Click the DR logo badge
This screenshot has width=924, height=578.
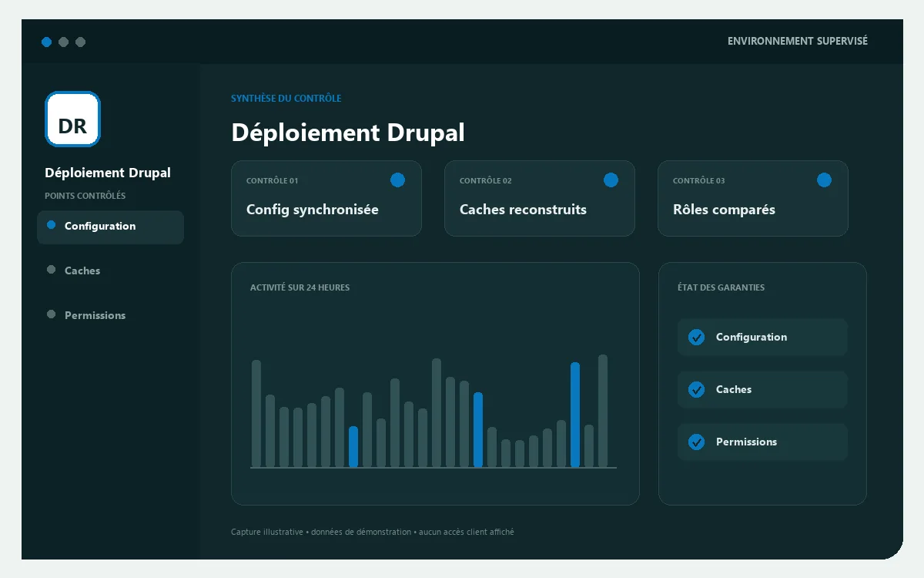tap(72, 119)
